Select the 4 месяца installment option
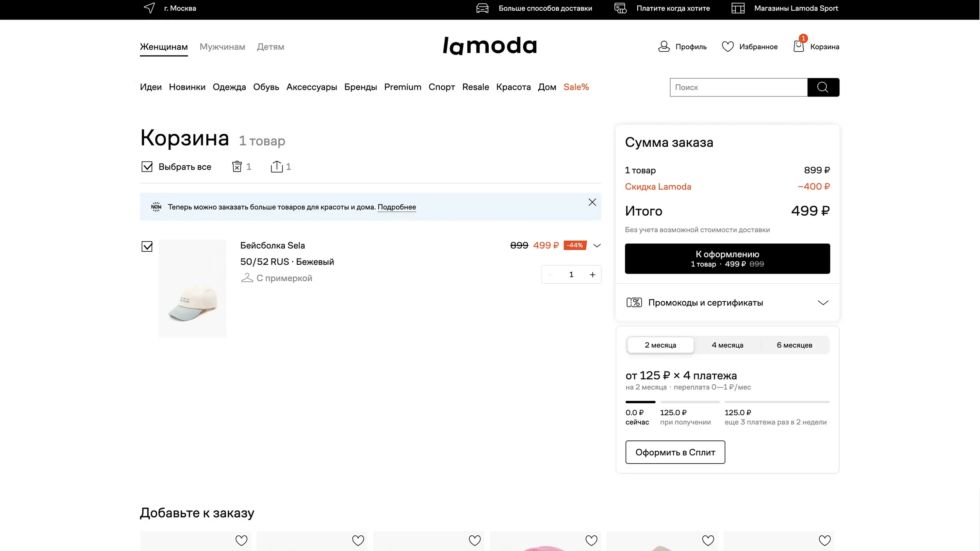 pos(727,345)
